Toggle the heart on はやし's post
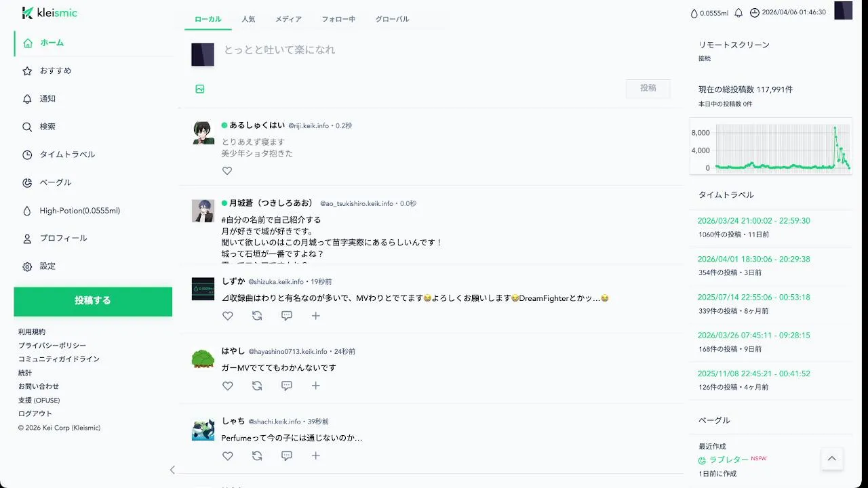Screen dimensions: 868x488 228,386
